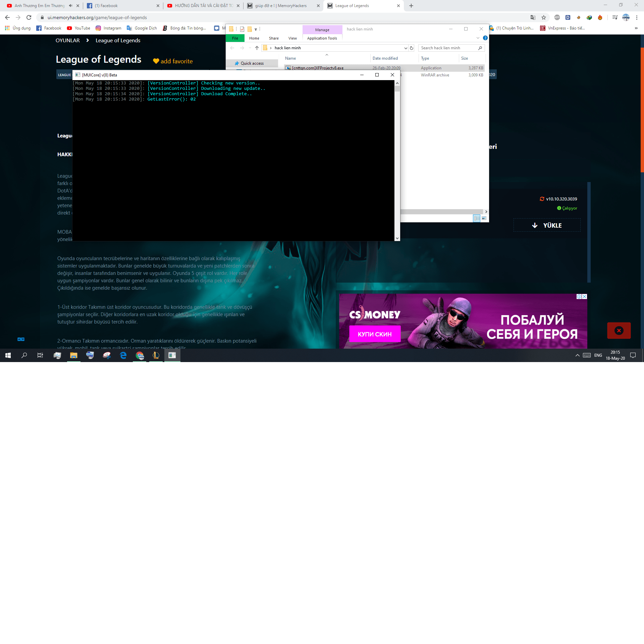Open the OYUNLAR breadcrumb link
644x644 pixels.
click(x=68, y=40)
